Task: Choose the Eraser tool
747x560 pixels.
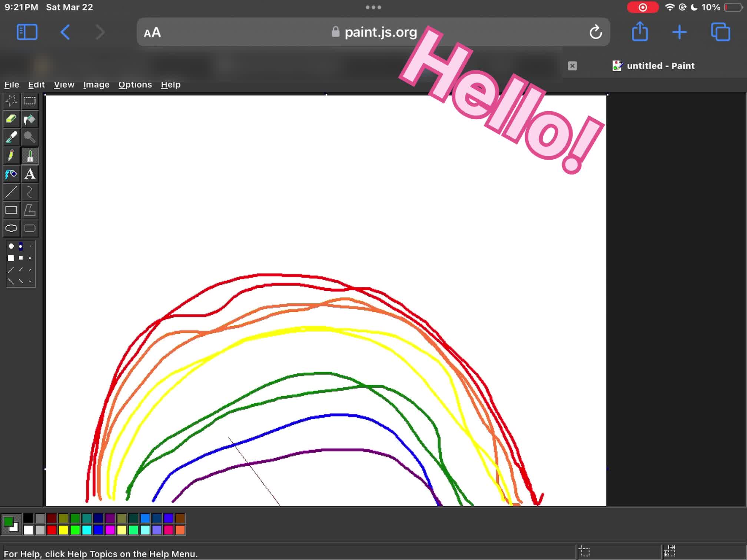Action: click(11, 119)
